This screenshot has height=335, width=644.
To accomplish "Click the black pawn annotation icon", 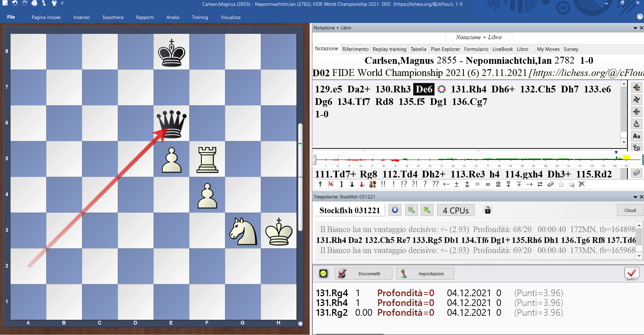I will pos(352,184).
